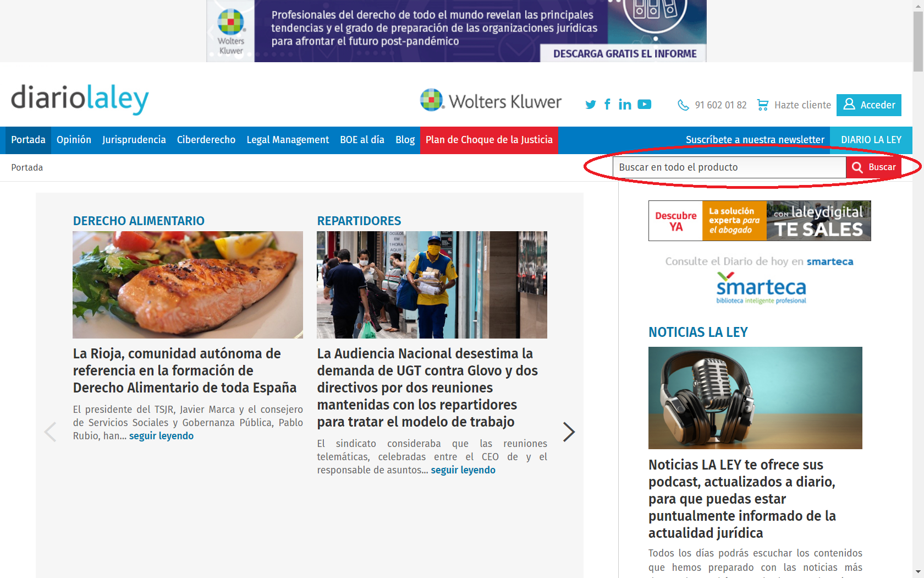Open the YouTube social icon
The image size is (924, 578).
point(645,105)
